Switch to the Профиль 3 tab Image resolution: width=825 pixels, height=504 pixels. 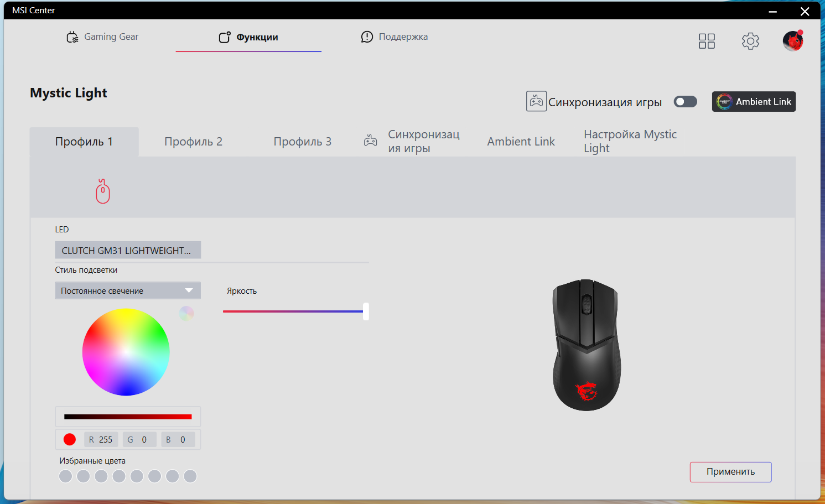click(x=302, y=142)
